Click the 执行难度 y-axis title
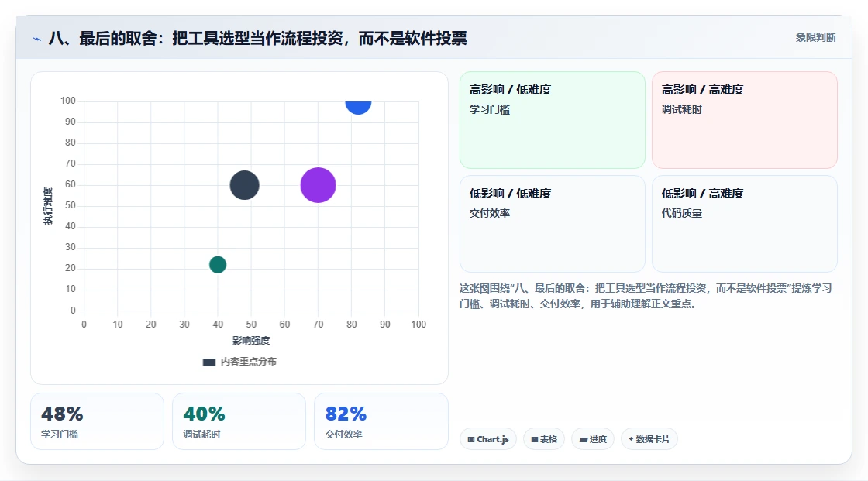 pos(48,206)
